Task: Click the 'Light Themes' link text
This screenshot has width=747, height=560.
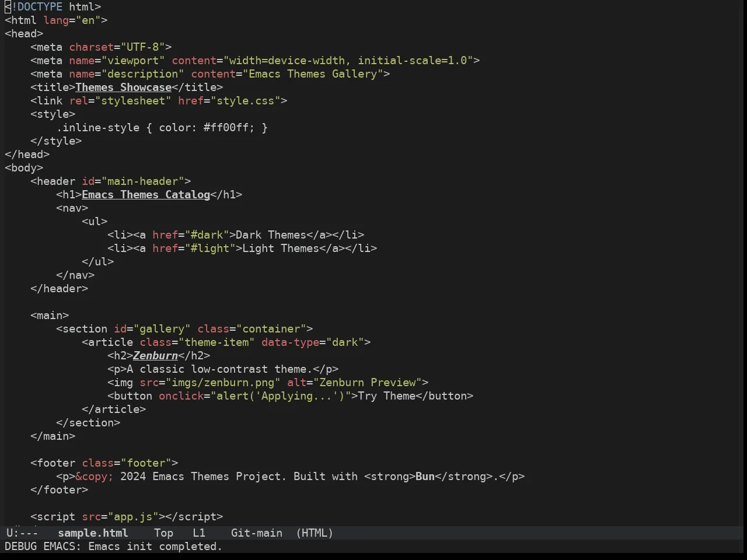Action: click(281, 249)
